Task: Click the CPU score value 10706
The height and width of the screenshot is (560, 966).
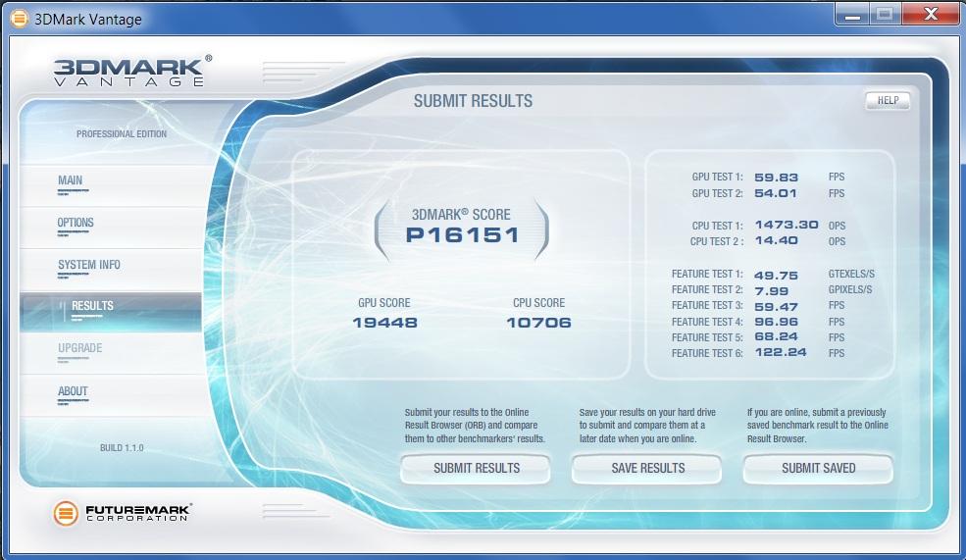Action: tap(539, 323)
